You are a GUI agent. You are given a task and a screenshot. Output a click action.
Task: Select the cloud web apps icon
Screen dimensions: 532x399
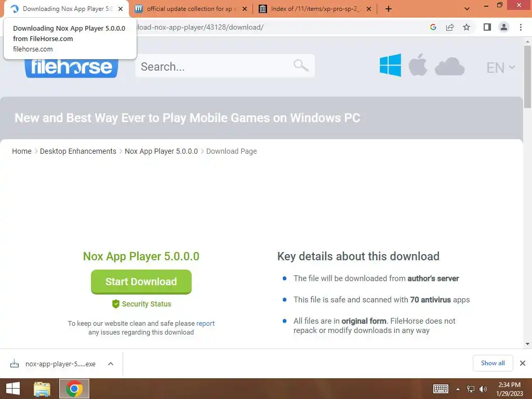(x=449, y=66)
